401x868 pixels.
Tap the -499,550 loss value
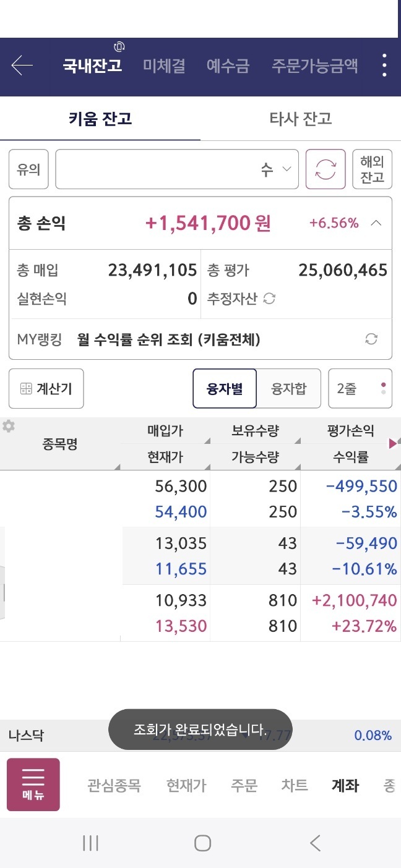click(x=361, y=486)
